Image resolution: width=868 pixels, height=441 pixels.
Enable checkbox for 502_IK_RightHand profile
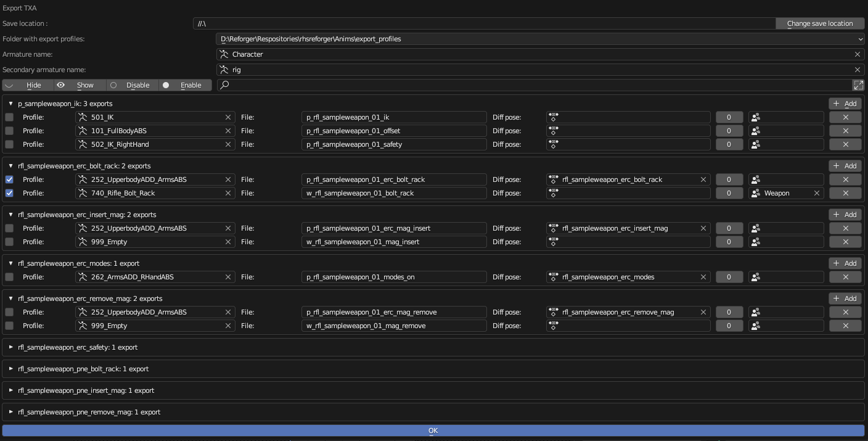coord(9,144)
